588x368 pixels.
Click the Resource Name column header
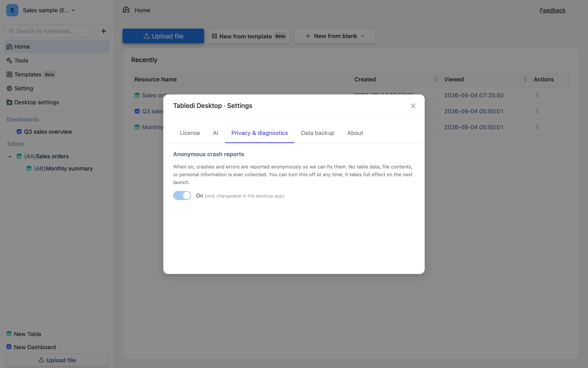[x=156, y=79]
